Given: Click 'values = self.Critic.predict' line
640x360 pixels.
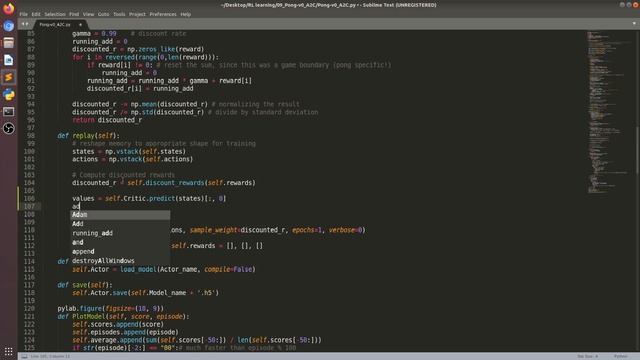Looking at the screenshot, I should point(149,198).
